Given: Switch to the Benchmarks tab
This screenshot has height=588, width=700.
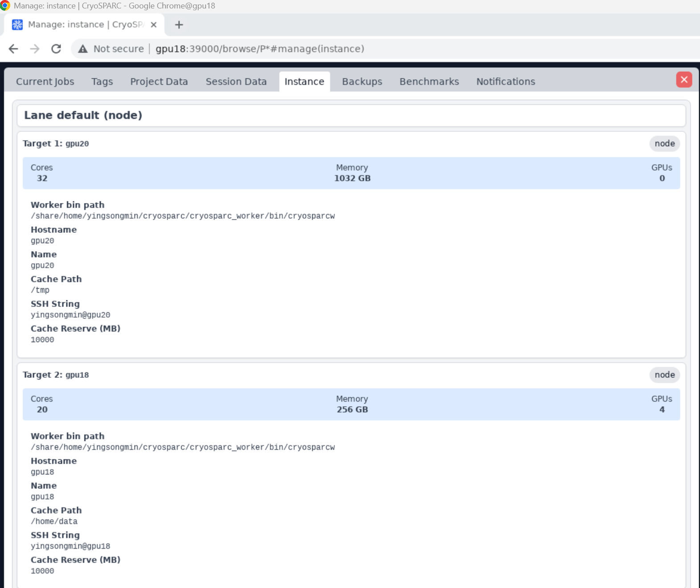Looking at the screenshot, I should point(429,82).
